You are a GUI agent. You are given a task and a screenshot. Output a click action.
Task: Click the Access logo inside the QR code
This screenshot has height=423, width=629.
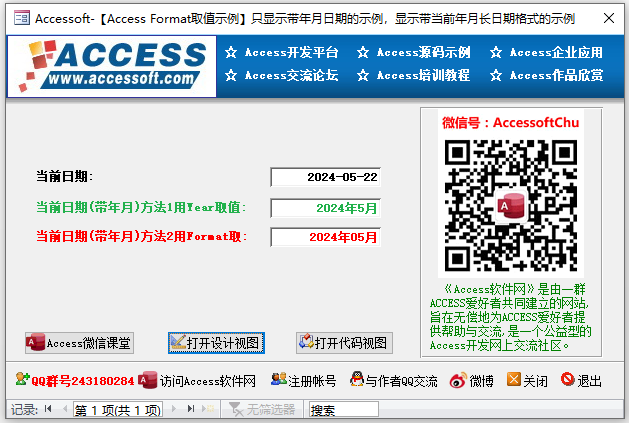pyautogui.click(x=511, y=206)
